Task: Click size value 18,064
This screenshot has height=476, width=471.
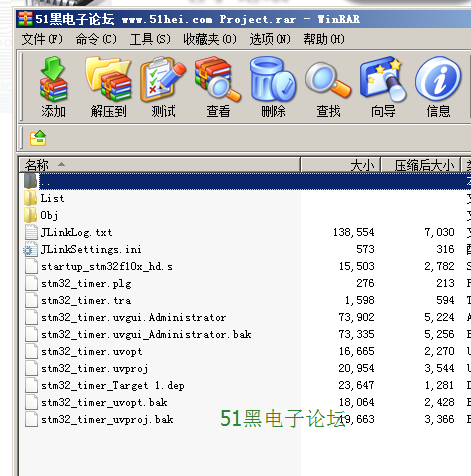Action: 357,402
